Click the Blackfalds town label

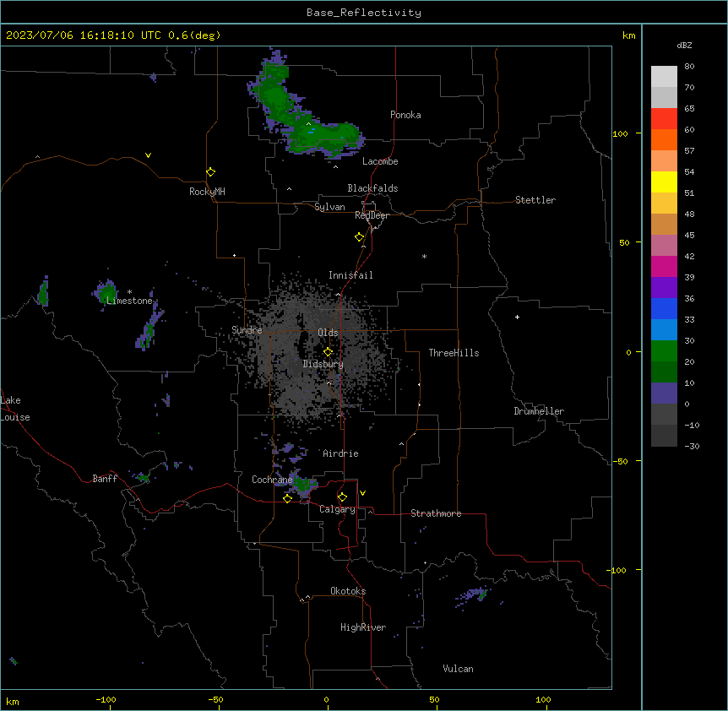[x=372, y=188]
